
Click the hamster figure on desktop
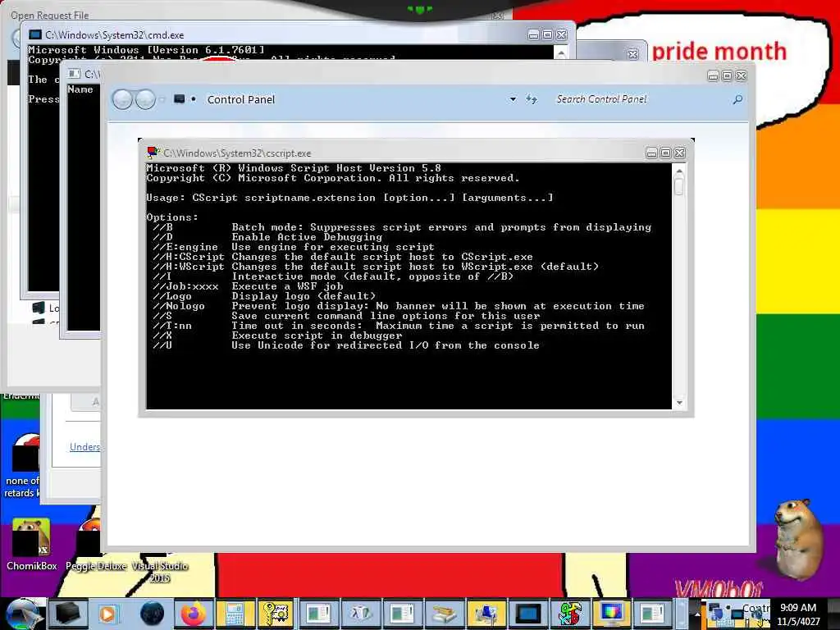tap(798, 538)
